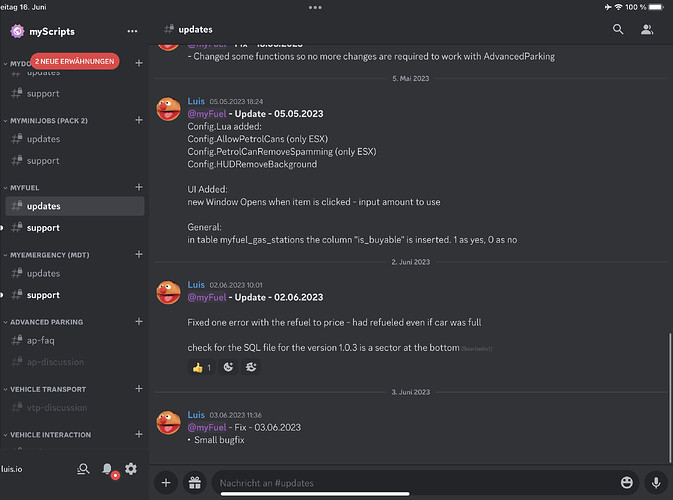The height and width of the screenshot is (500, 673).
Task: Collapse the ADVANCED PARKING category
Action: click(x=46, y=322)
